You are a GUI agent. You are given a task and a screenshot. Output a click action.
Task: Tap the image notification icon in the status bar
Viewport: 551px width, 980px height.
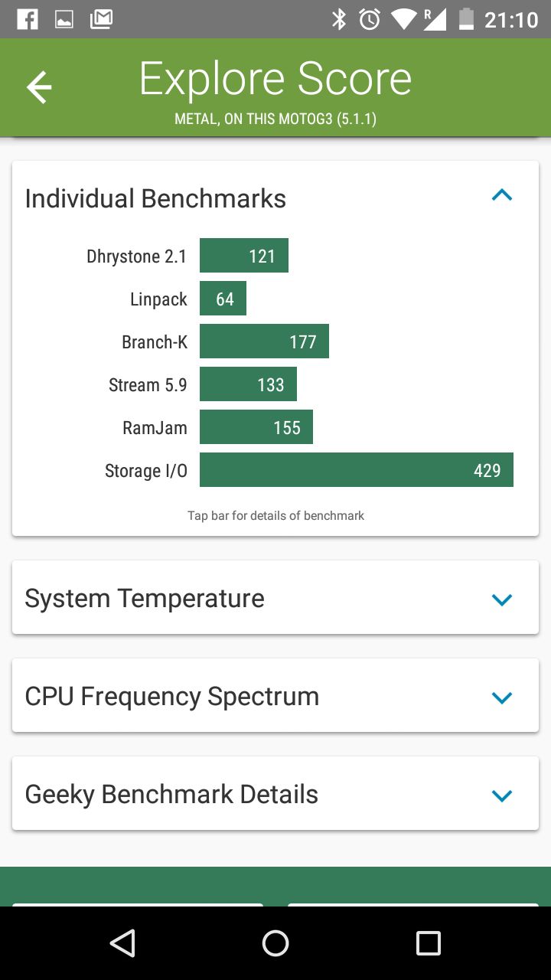coord(64,19)
